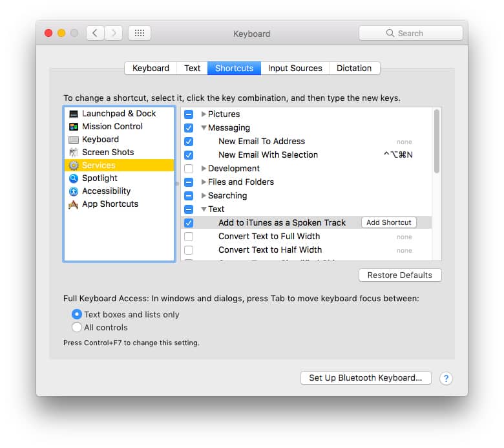Show all preferences with grid icon
This screenshot has height=448, width=504.
pos(140,33)
